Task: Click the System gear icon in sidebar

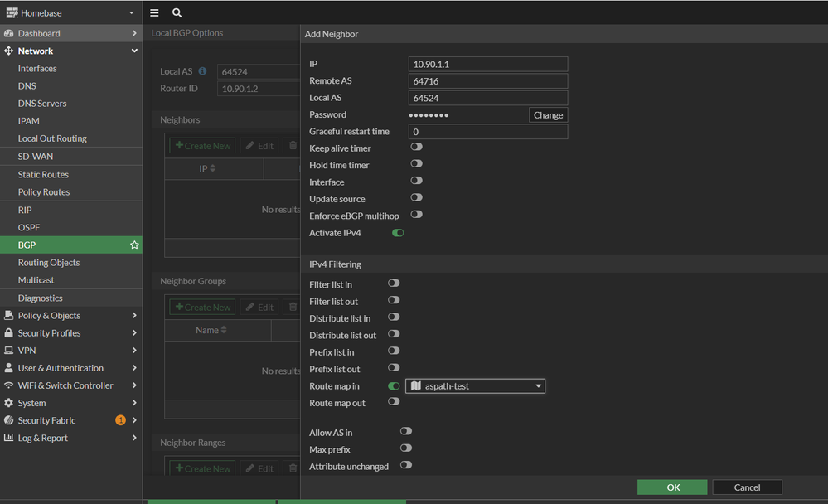Action: click(x=9, y=403)
